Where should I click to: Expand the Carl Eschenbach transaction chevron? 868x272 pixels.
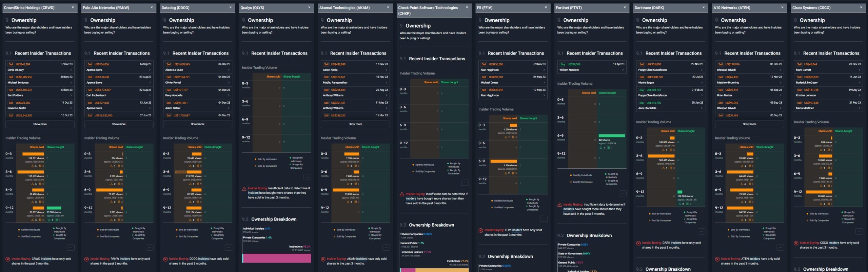click(x=150, y=96)
